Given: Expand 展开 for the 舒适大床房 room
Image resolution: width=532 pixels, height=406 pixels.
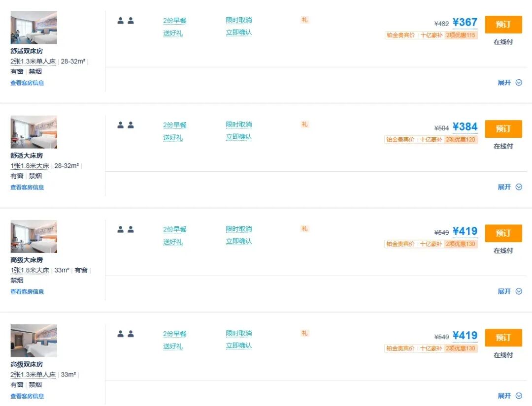Looking at the screenshot, I should pyautogui.click(x=509, y=187).
